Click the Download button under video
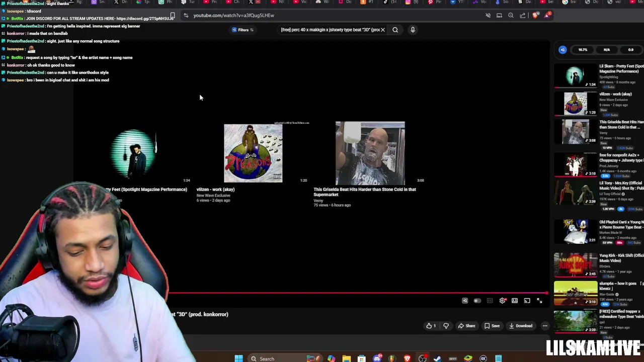Screen dimensions: 644x362 coord(521,326)
